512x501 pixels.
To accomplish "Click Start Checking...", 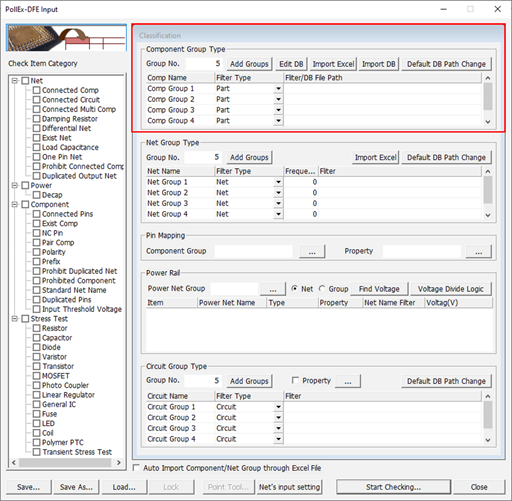I will click(393, 487).
